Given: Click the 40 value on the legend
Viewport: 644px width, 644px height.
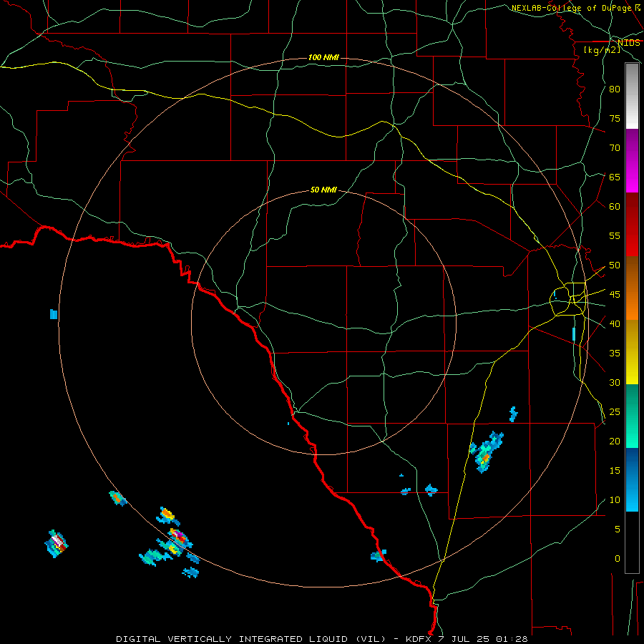Looking at the screenshot, I should (x=615, y=323).
